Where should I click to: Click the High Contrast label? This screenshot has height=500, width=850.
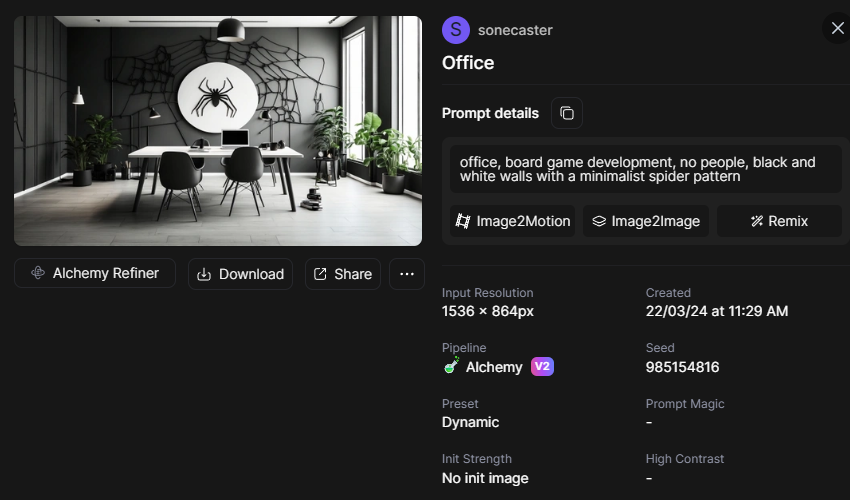(x=685, y=459)
